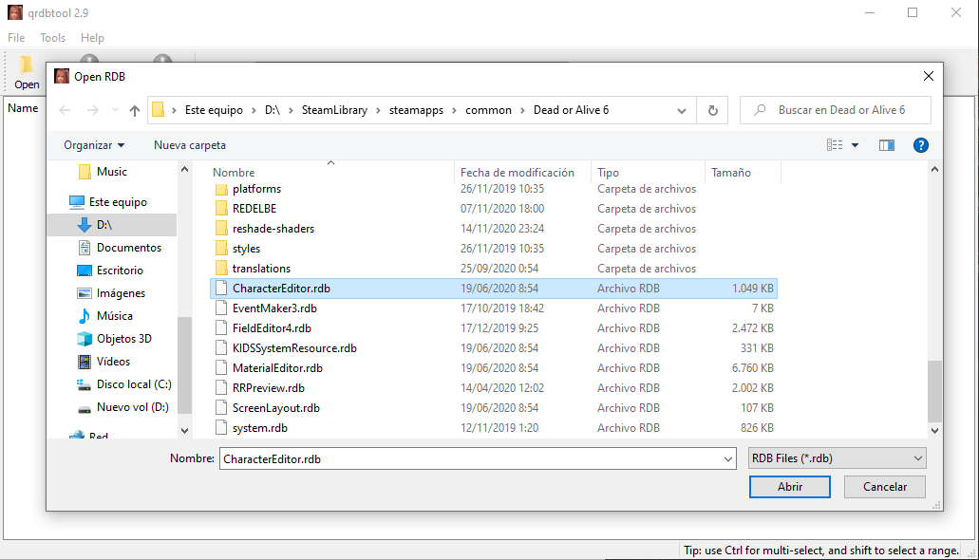Select MaterialEditor.rdb file

(x=493, y=368)
